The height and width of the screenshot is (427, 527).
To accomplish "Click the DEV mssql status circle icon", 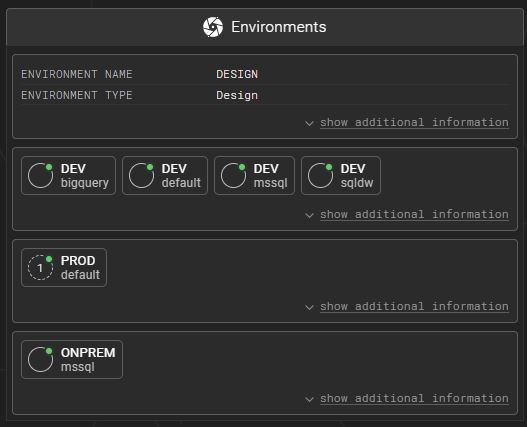I will 233,176.
